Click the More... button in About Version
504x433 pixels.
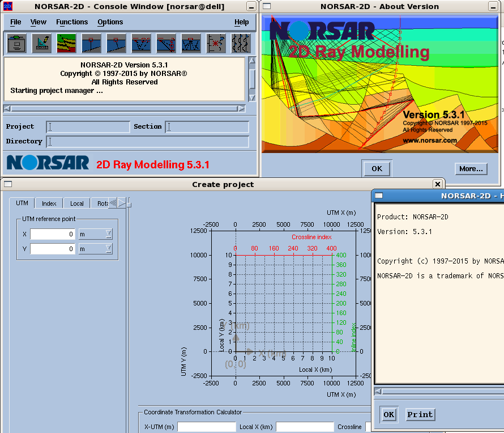471,168
